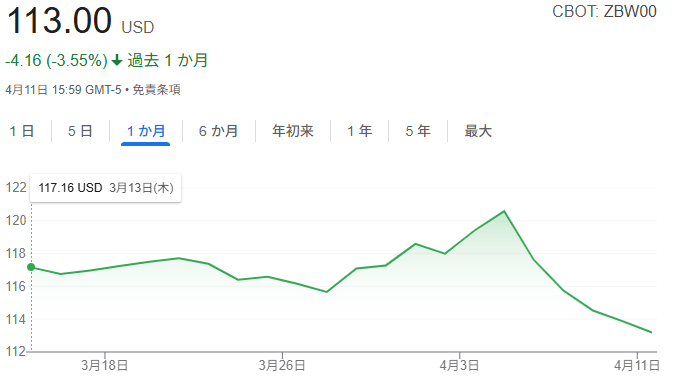Click the CBOT: ZBW00 ticker label
This screenshot has height=384, width=677.
click(x=604, y=12)
